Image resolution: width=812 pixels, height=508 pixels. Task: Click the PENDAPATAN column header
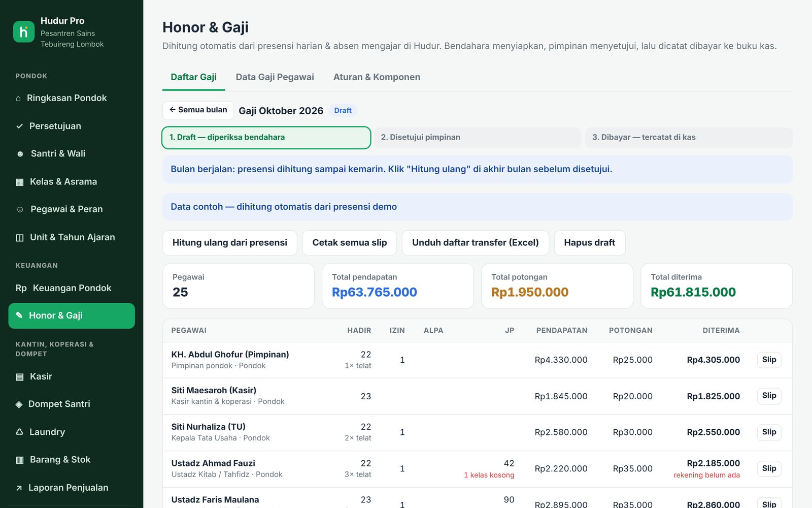pos(562,331)
